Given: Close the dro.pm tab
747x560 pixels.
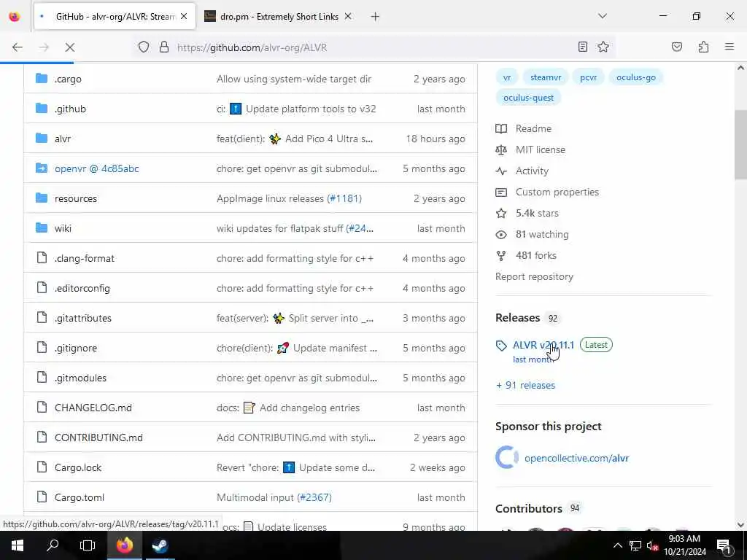Looking at the screenshot, I should click(348, 17).
